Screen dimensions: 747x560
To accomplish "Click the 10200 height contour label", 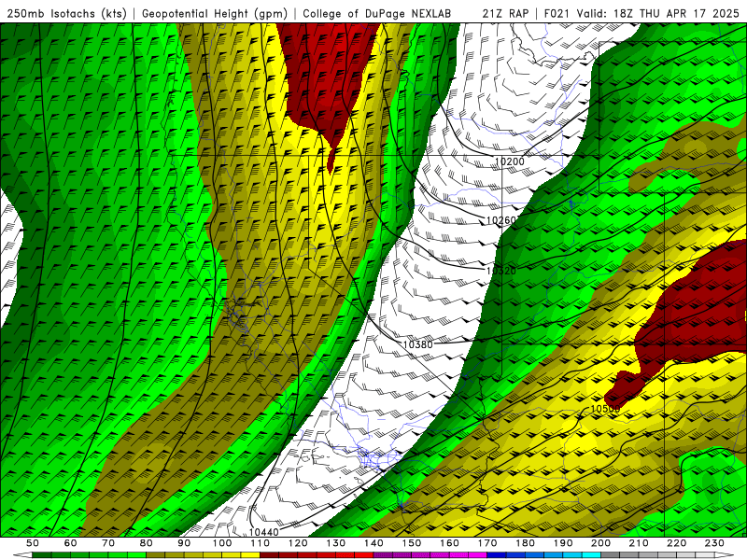I will point(509,161).
